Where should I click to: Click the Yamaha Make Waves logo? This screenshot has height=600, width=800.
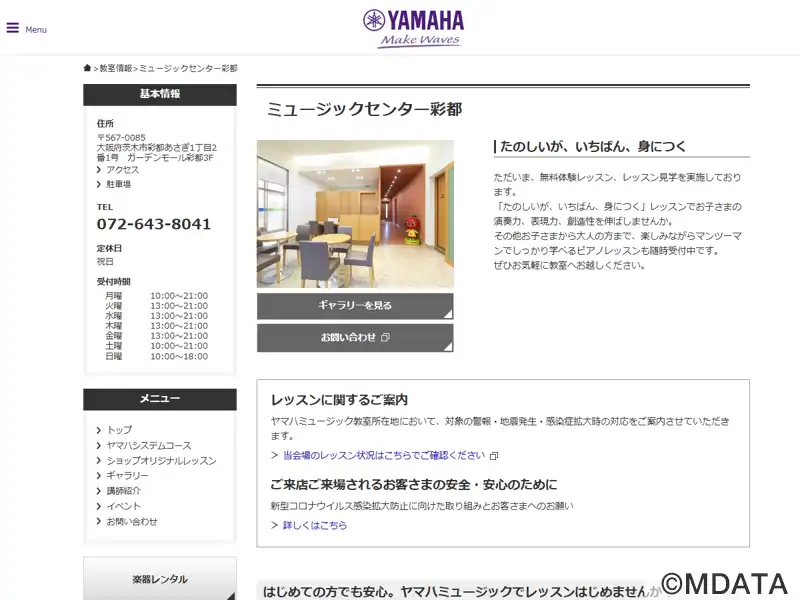click(413, 29)
